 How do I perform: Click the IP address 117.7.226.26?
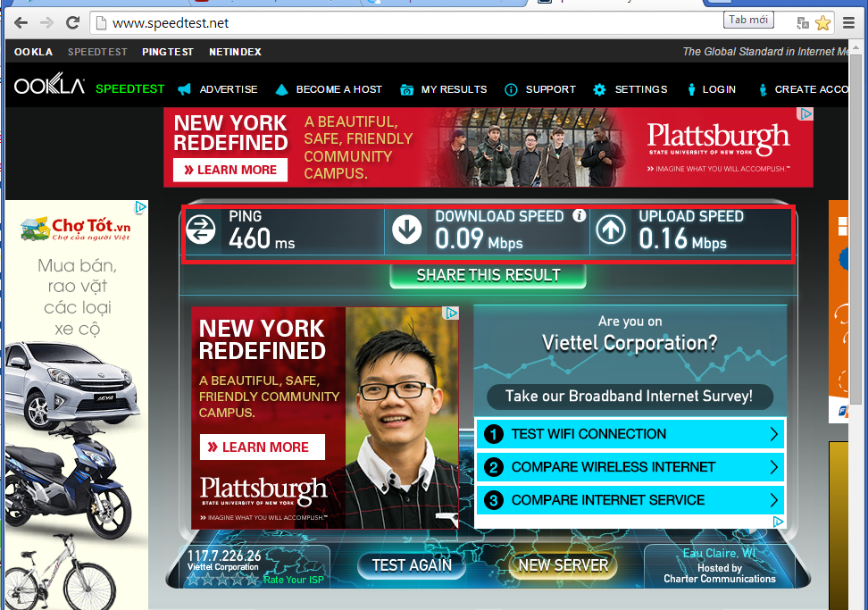point(224,556)
